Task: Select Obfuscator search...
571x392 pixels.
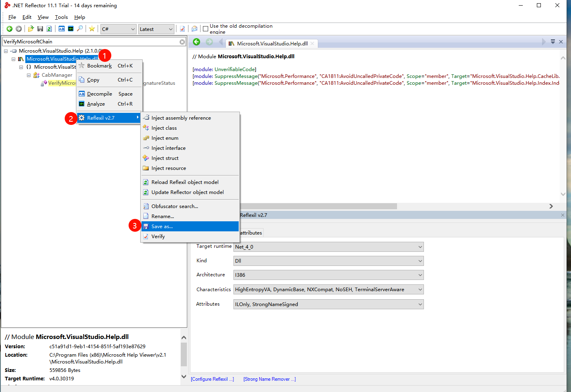Action: click(x=190, y=206)
